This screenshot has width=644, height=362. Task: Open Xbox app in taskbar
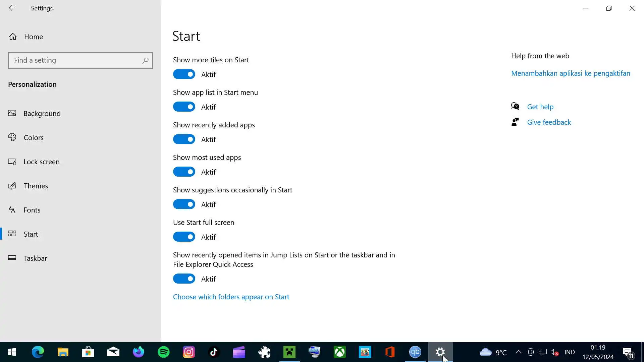339,352
